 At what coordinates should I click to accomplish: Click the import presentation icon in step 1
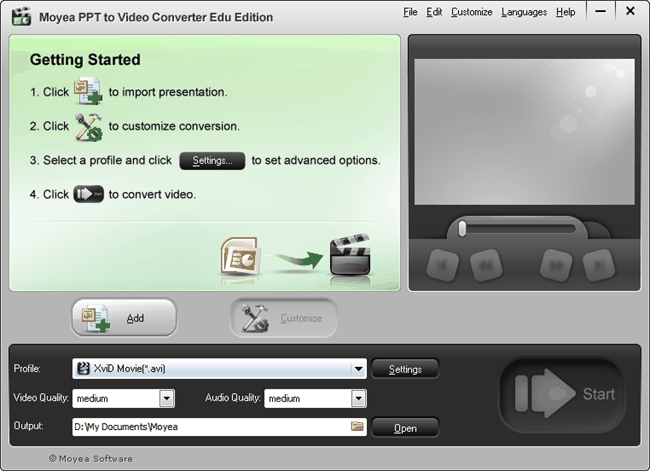coord(88,92)
